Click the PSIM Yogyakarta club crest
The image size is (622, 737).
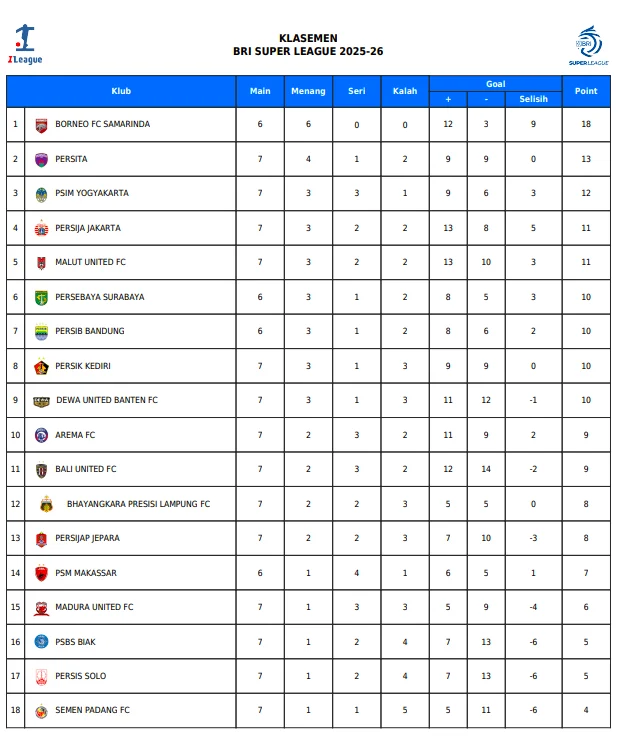(x=41, y=194)
